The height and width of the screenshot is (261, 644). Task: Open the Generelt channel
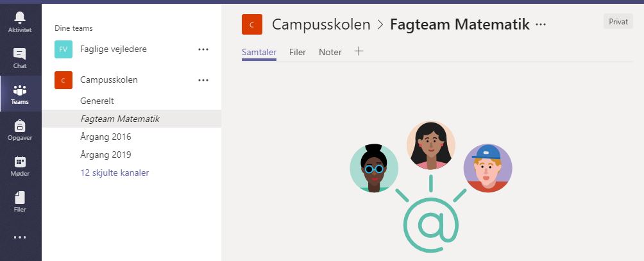point(97,101)
